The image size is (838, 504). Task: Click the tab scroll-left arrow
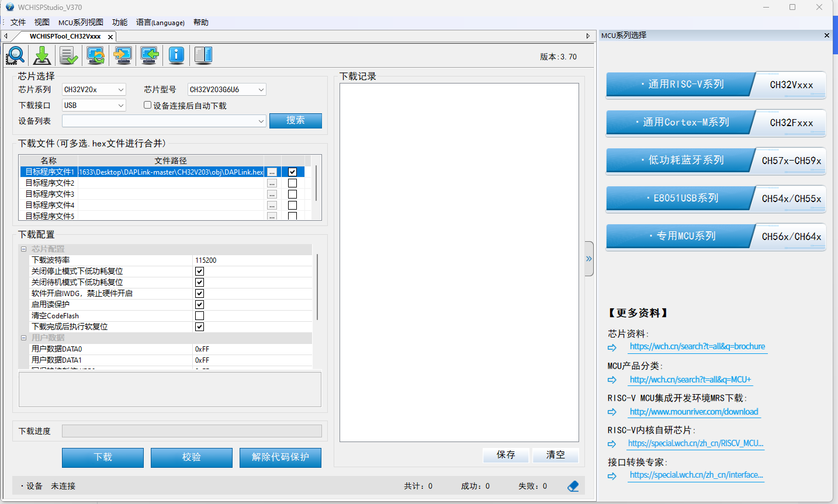point(6,36)
